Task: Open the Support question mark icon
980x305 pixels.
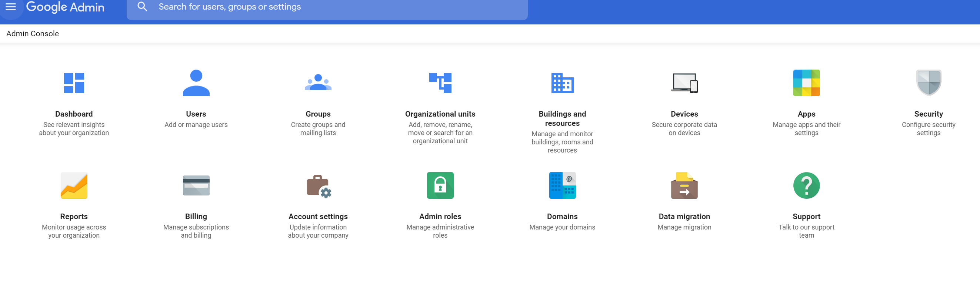Action: 807,185
